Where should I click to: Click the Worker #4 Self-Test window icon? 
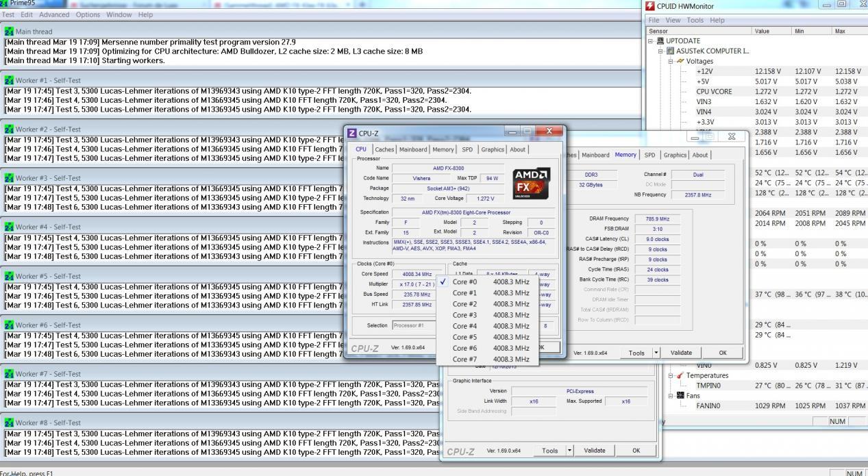[x=9, y=227]
